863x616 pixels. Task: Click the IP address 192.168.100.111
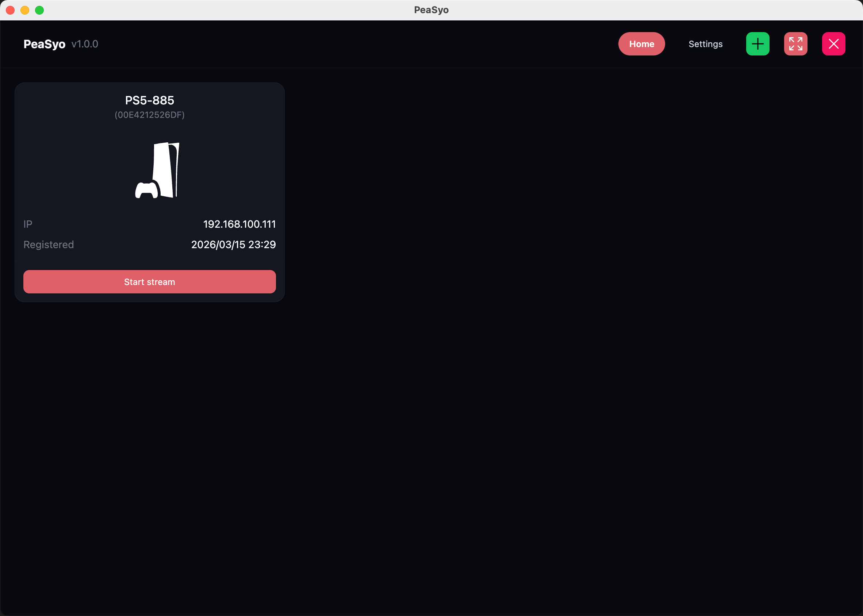(x=239, y=224)
